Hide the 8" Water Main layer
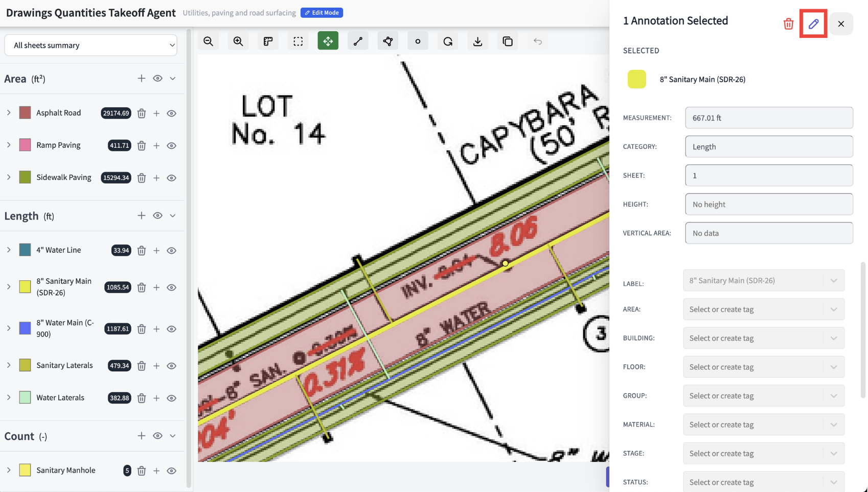Image resolution: width=868 pixels, height=492 pixels. pyautogui.click(x=172, y=329)
